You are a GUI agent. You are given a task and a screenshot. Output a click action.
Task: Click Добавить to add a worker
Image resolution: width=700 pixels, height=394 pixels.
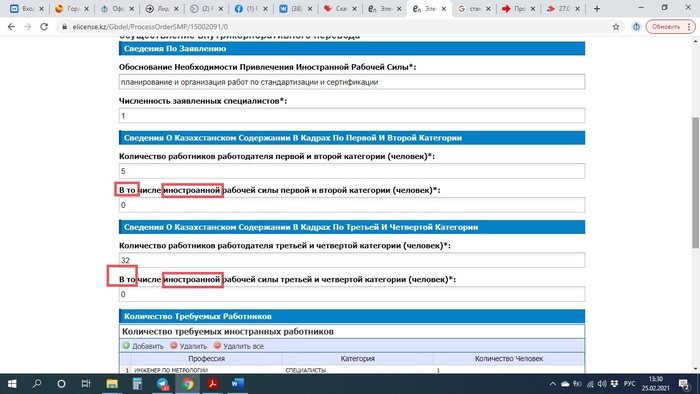click(148, 346)
